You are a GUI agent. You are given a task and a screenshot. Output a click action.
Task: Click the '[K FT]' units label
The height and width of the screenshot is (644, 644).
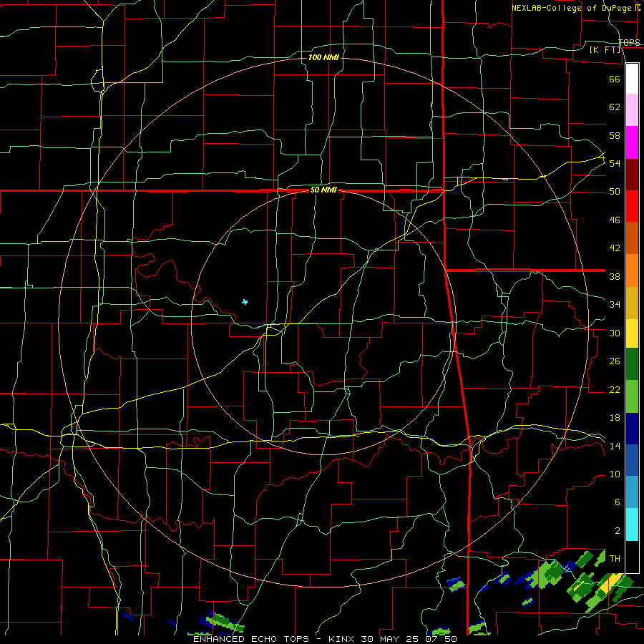[605, 50]
